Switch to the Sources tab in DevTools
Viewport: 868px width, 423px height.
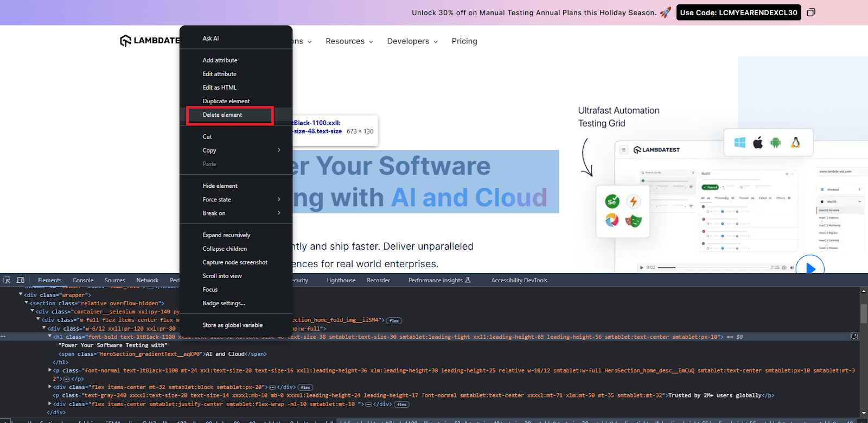(x=114, y=280)
